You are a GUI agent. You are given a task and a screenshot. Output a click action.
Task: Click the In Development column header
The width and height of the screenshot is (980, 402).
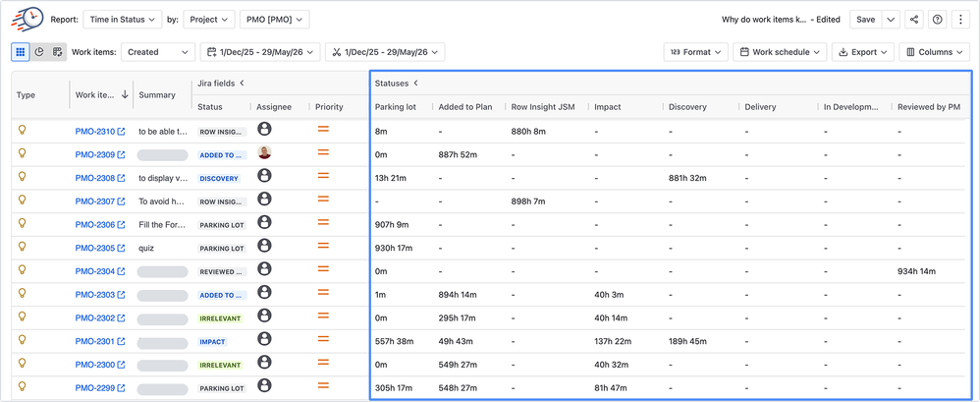pos(851,107)
